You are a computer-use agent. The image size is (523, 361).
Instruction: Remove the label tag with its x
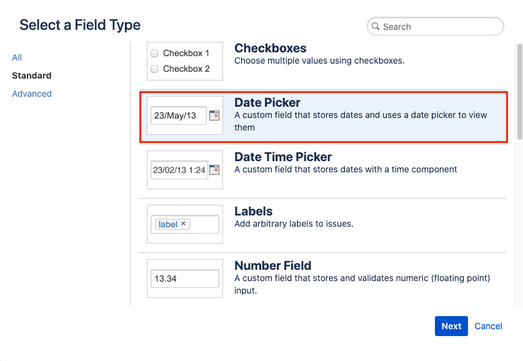pos(183,224)
